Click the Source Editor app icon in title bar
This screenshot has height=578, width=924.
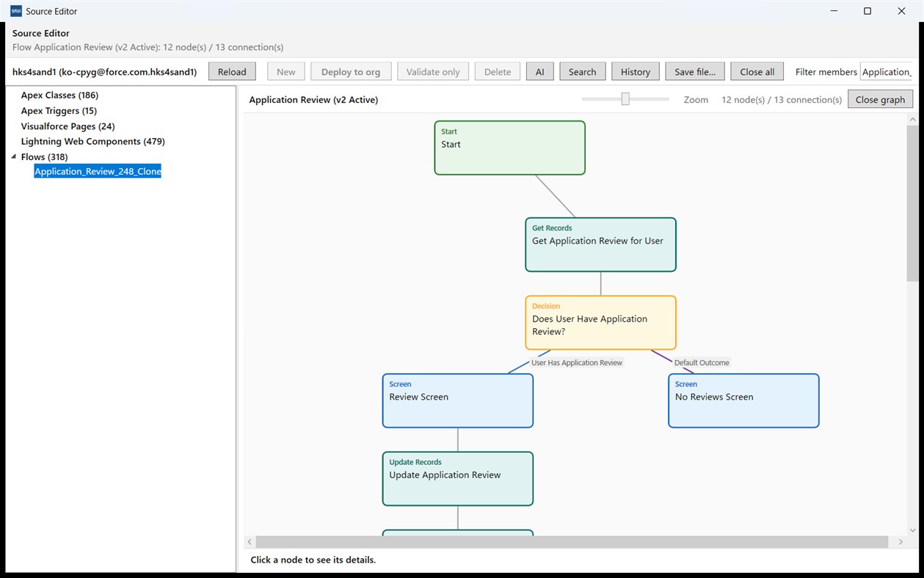[x=16, y=11]
